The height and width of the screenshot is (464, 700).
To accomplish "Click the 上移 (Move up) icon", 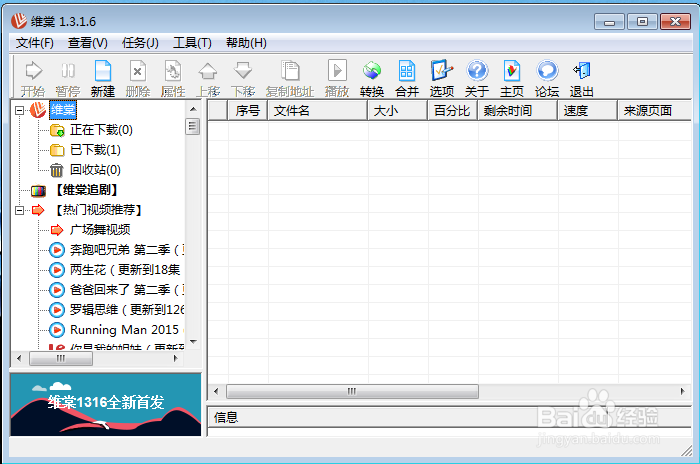I will [208, 79].
